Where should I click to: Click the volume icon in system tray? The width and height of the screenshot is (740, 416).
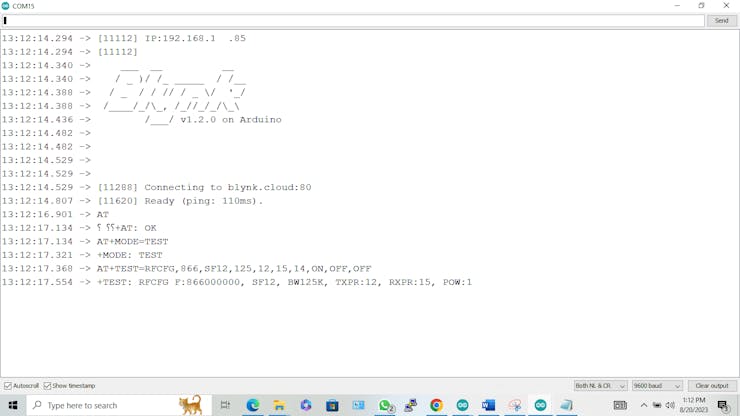670,405
